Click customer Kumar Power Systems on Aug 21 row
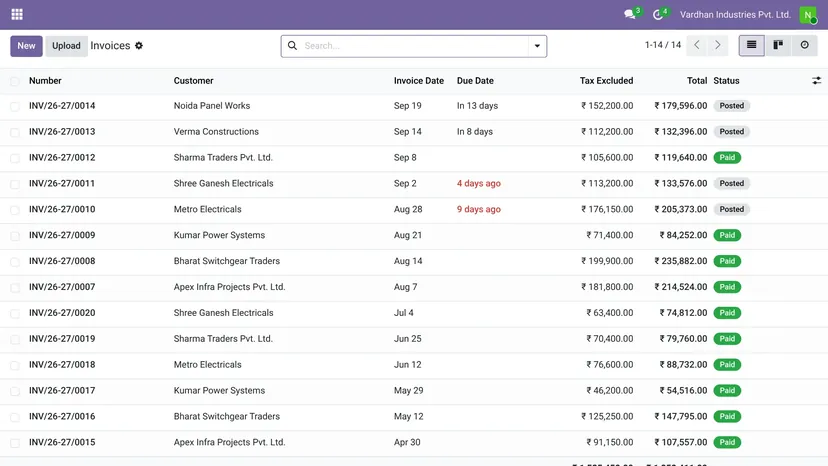The image size is (828, 466). [219, 235]
